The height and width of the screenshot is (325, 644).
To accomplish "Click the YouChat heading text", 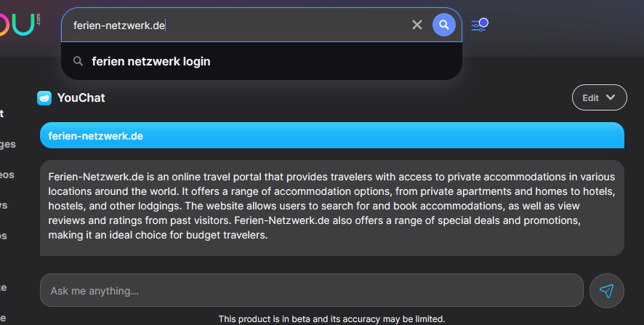I will pos(81,97).
